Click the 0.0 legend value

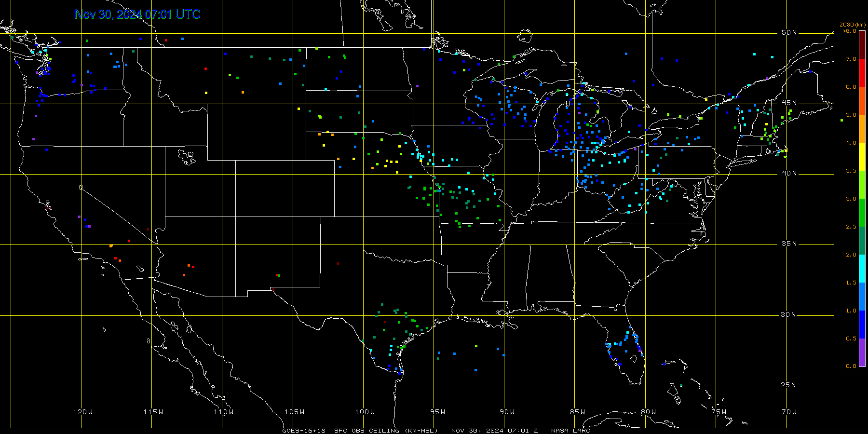(851, 366)
